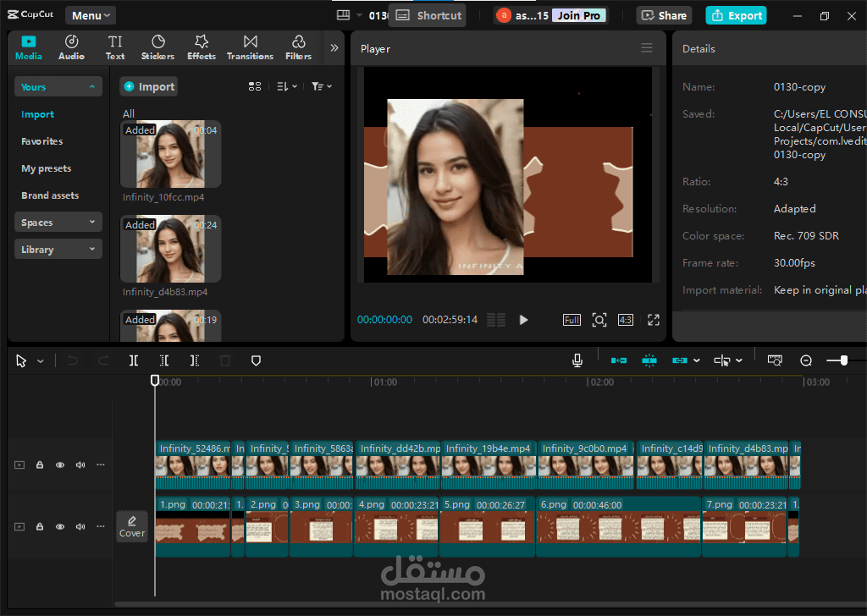Select Favorites in the sidebar

click(42, 141)
